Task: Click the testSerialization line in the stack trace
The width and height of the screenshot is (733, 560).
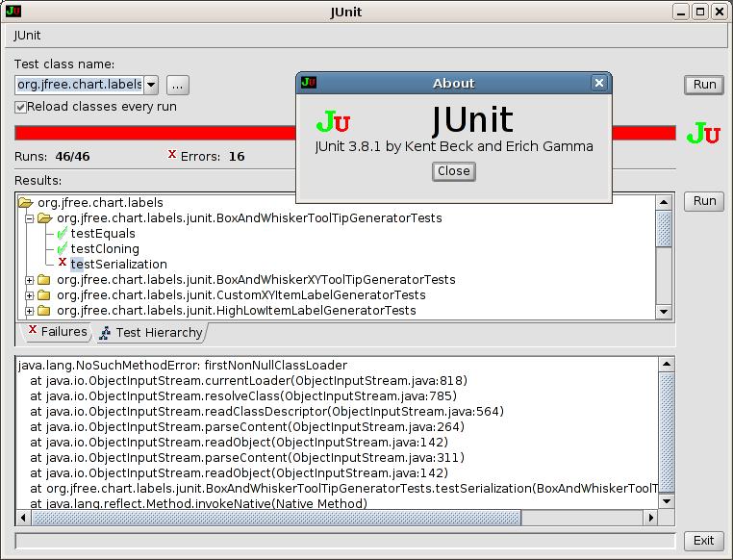Action: (x=344, y=489)
